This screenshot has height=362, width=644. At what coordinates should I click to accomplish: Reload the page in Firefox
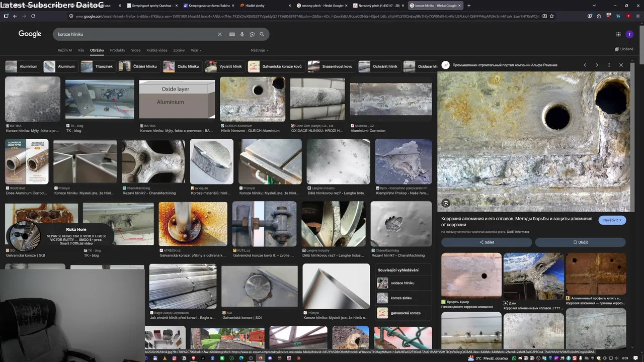[33, 16]
